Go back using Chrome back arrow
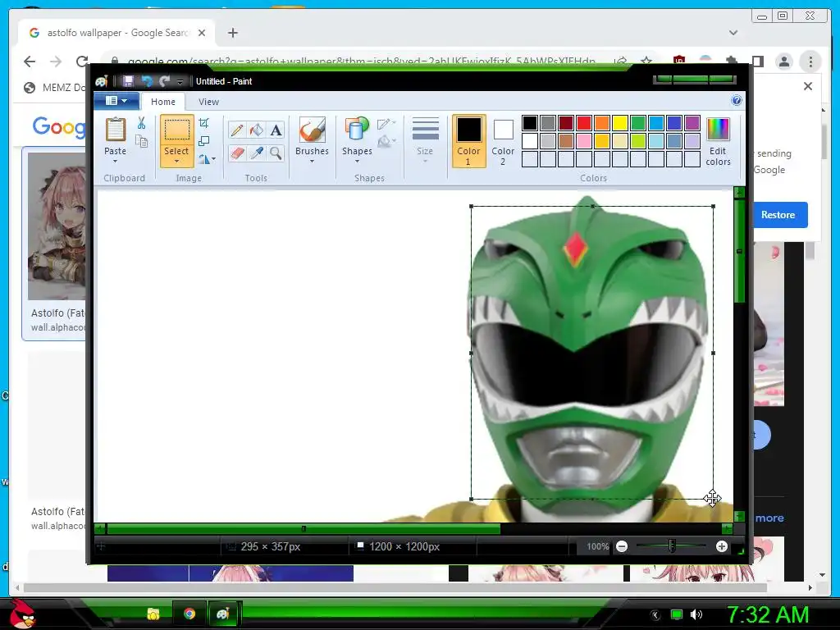The width and height of the screenshot is (840, 630). coord(30,61)
